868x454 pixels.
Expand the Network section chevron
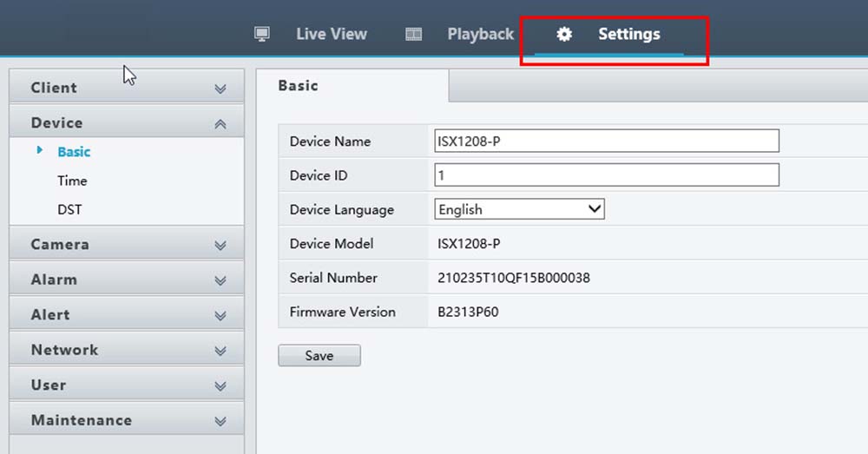tap(220, 351)
